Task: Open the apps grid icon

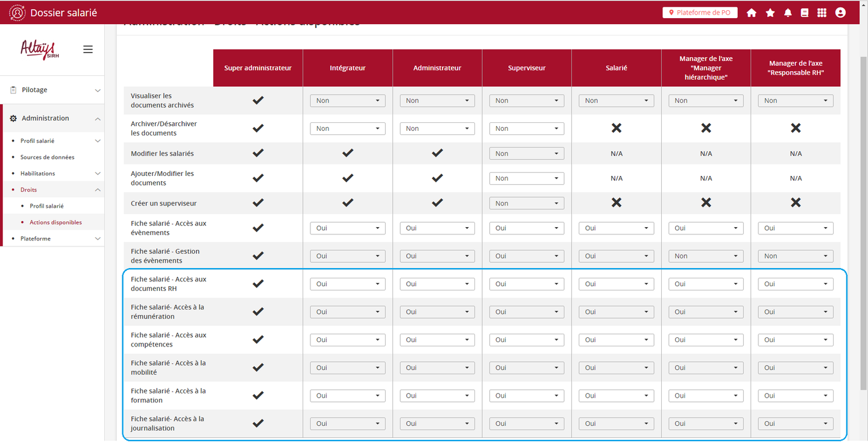Action: [x=822, y=13]
